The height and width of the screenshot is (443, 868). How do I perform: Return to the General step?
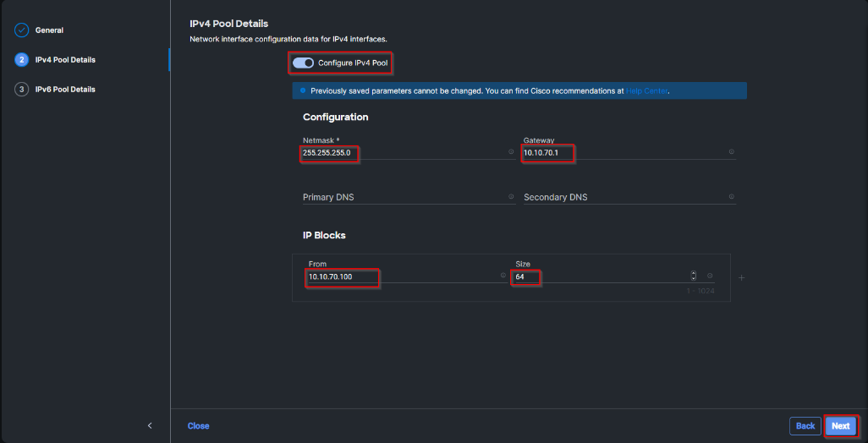tap(49, 30)
